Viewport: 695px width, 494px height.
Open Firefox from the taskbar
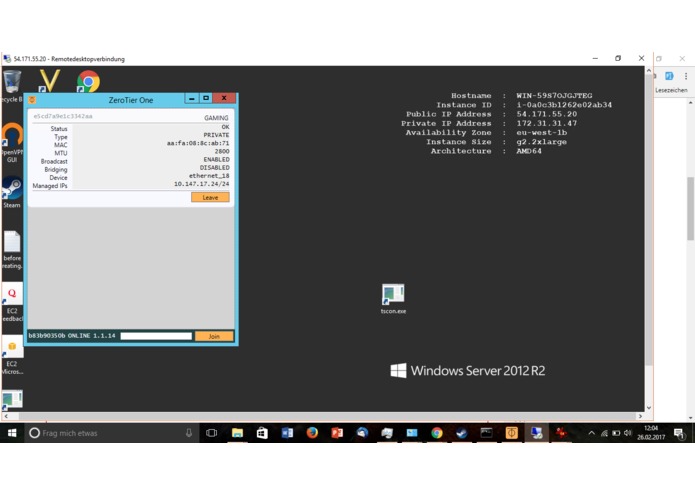[x=312, y=433]
